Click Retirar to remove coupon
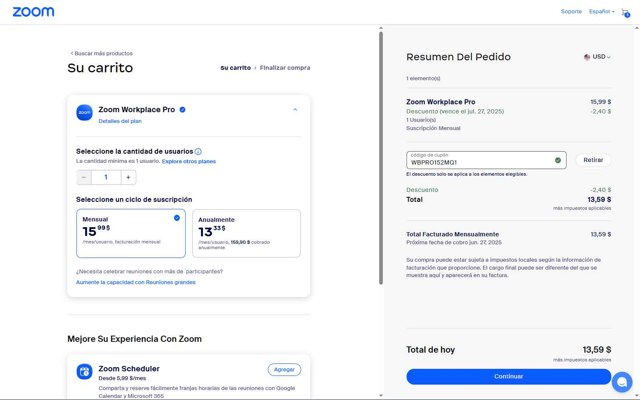This screenshot has height=400, width=640. [593, 160]
